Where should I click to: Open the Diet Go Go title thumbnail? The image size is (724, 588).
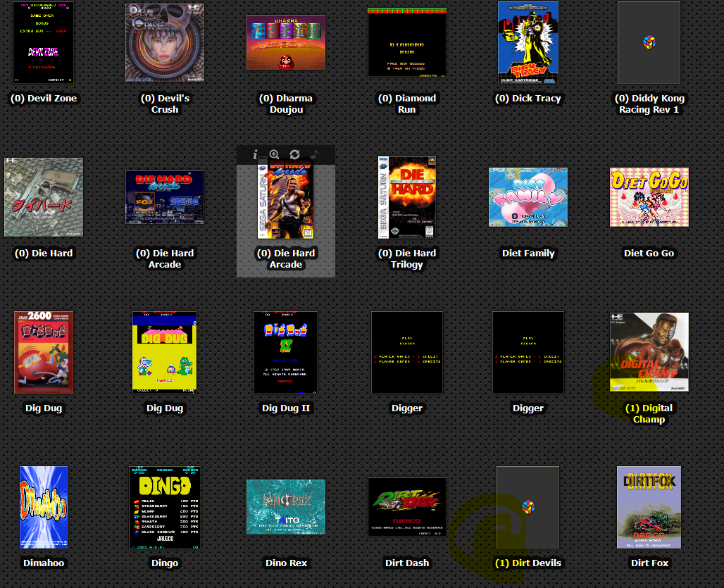pos(649,197)
